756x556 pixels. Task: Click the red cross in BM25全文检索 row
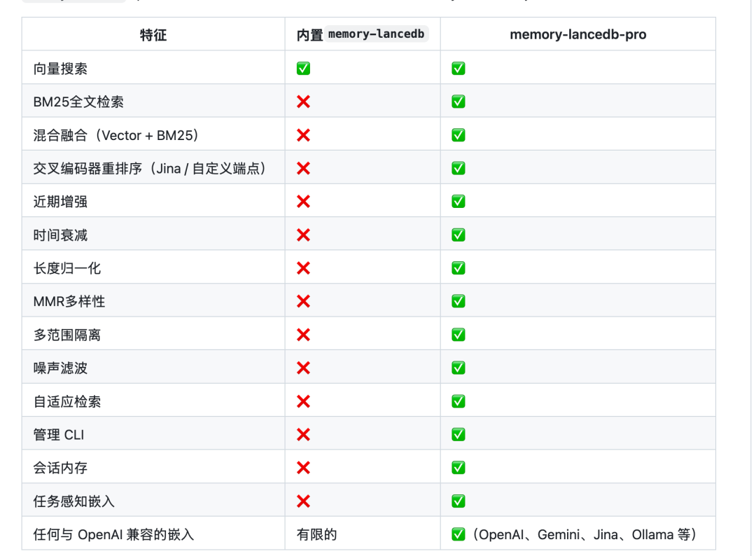(303, 102)
